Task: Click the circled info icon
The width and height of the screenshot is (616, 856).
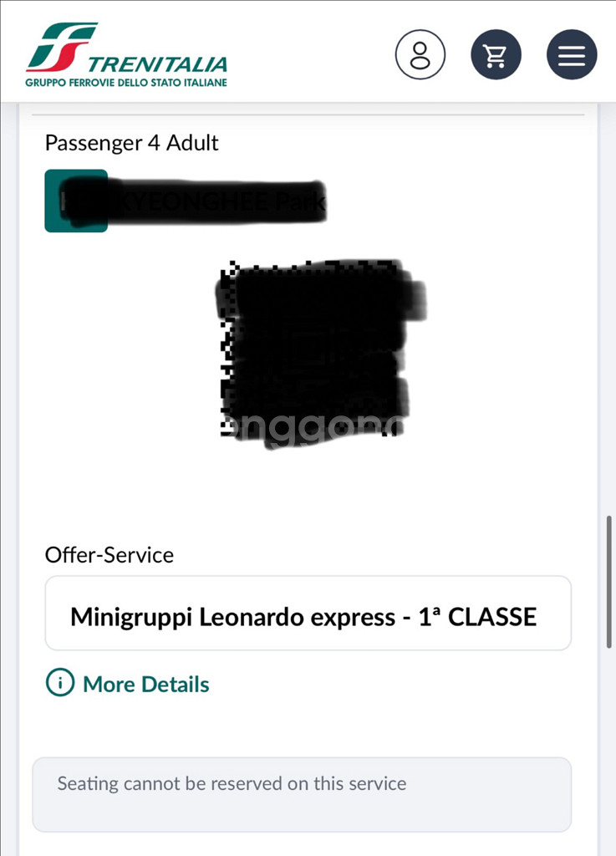Action: (x=60, y=684)
